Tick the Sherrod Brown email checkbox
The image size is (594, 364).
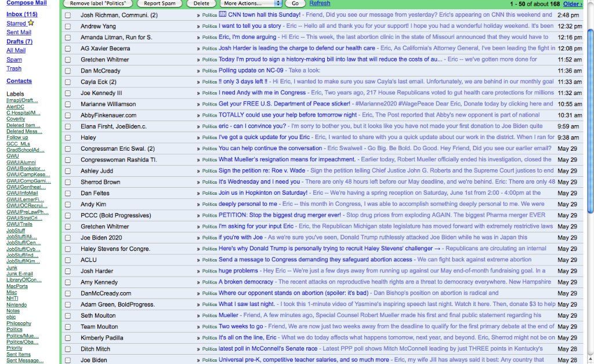point(68,182)
